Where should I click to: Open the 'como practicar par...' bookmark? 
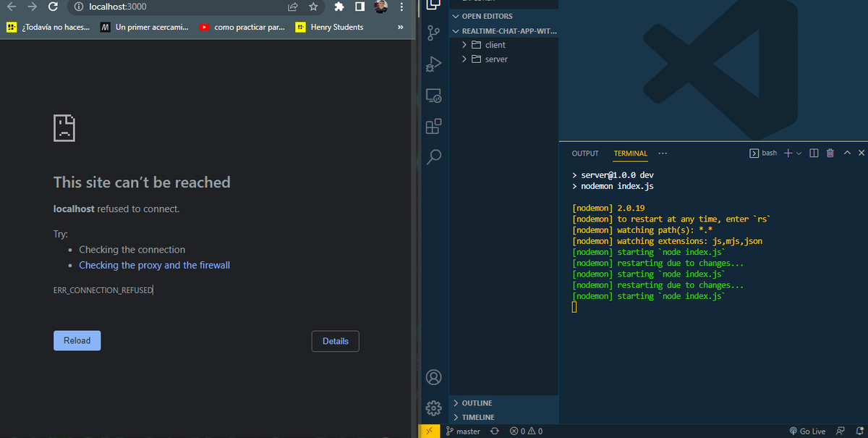pyautogui.click(x=241, y=27)
